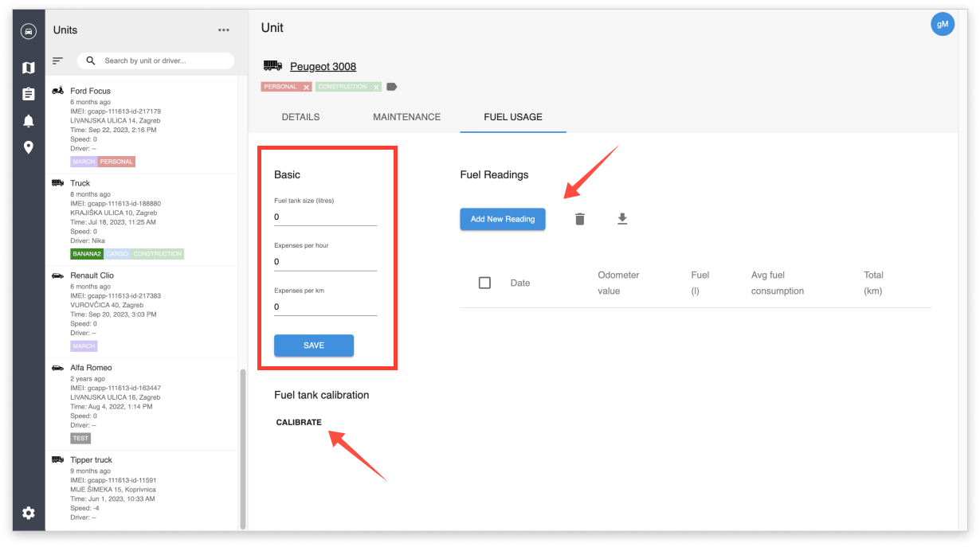The height and width of the screenshot is (547, 980).
Task: Open notifications via the bell icon
Action: (x=28, y=121)
